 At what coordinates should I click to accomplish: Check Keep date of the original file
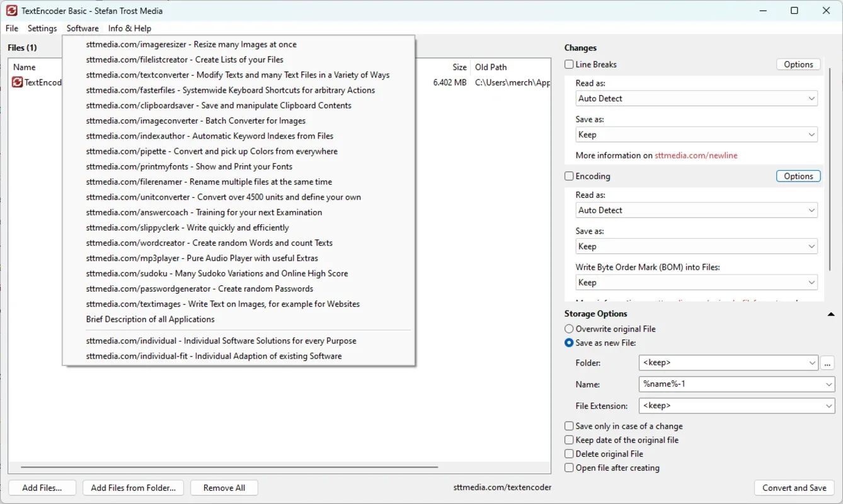pyautogui.click(x=570, y=440)
